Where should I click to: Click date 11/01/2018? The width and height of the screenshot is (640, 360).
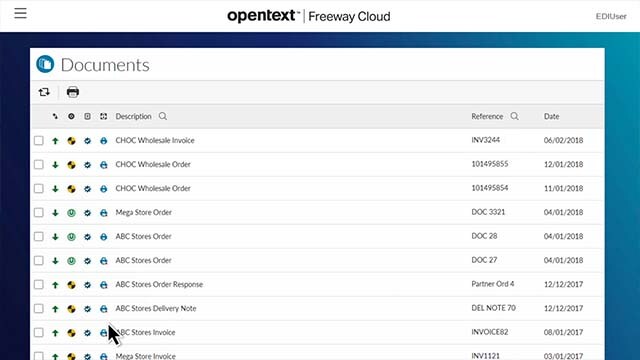coord(563,189)
